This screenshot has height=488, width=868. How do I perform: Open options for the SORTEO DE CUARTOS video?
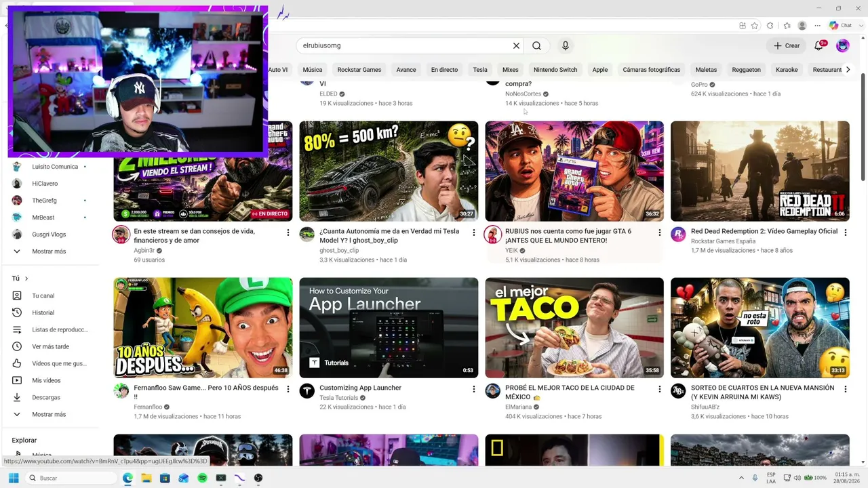(846, 389)
